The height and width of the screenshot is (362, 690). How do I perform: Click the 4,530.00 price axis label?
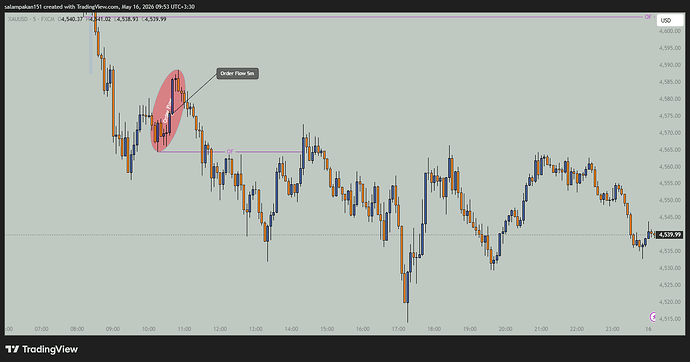[x=670, y=268]
